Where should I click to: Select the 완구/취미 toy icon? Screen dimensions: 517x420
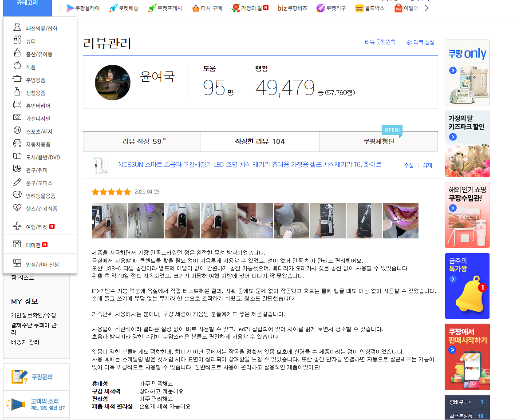pyautogui.click(x=17, y=169)
